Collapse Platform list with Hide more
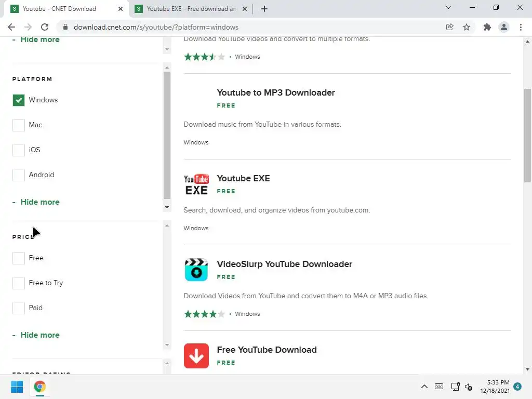 (39, 202)
